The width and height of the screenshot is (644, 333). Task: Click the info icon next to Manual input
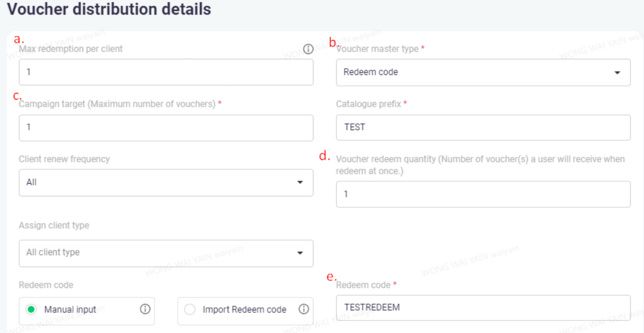pos(145,309)
